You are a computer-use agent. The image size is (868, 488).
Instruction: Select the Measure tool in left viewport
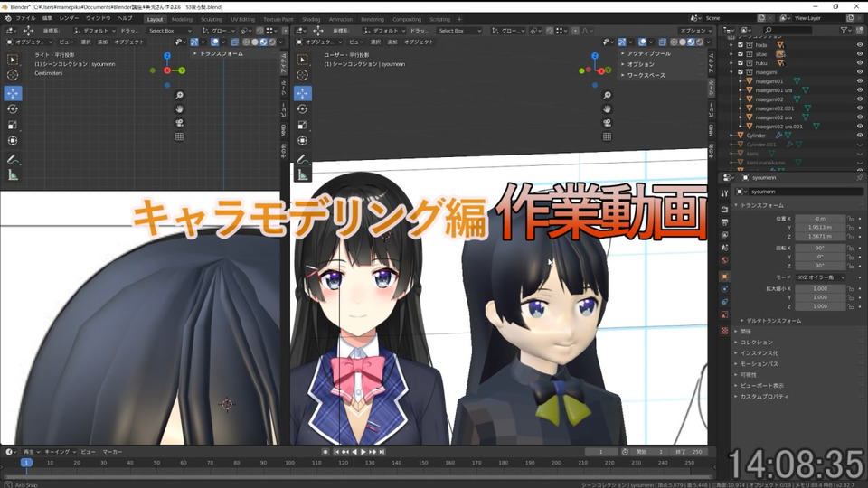(x=12, y=175)
